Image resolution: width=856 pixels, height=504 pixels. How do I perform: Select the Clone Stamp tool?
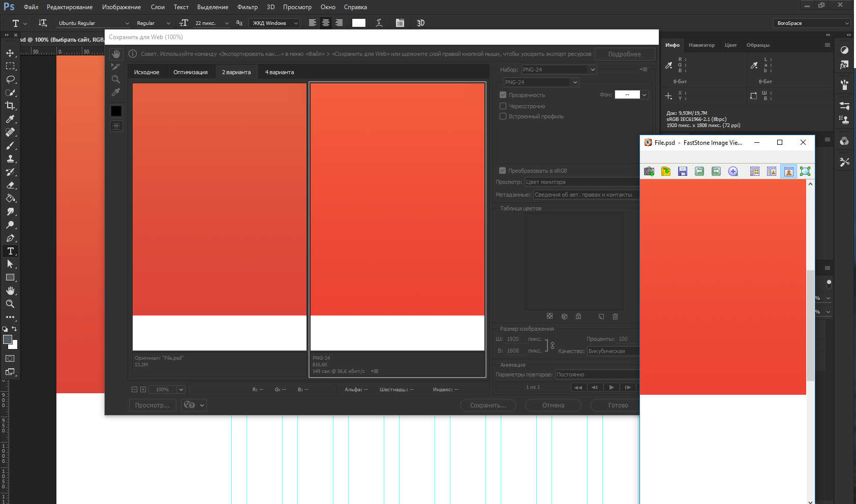click(10, 159)
